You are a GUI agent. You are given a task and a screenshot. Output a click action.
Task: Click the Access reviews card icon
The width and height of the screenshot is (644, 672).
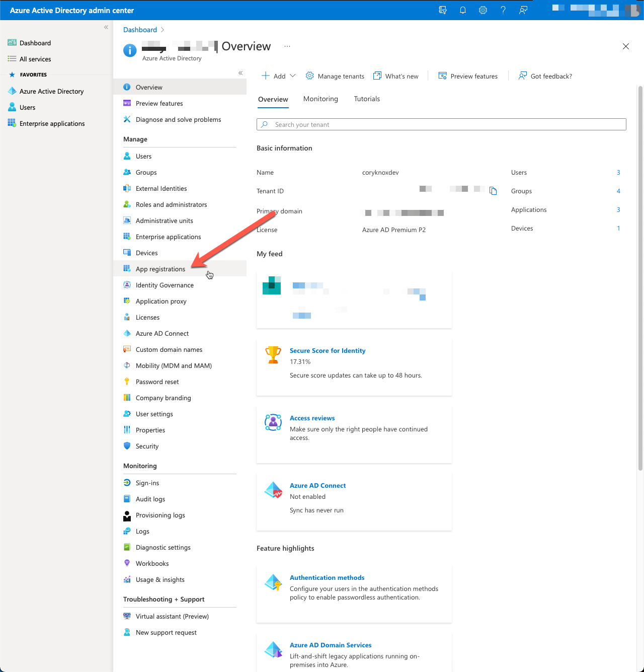coord(273,422)
